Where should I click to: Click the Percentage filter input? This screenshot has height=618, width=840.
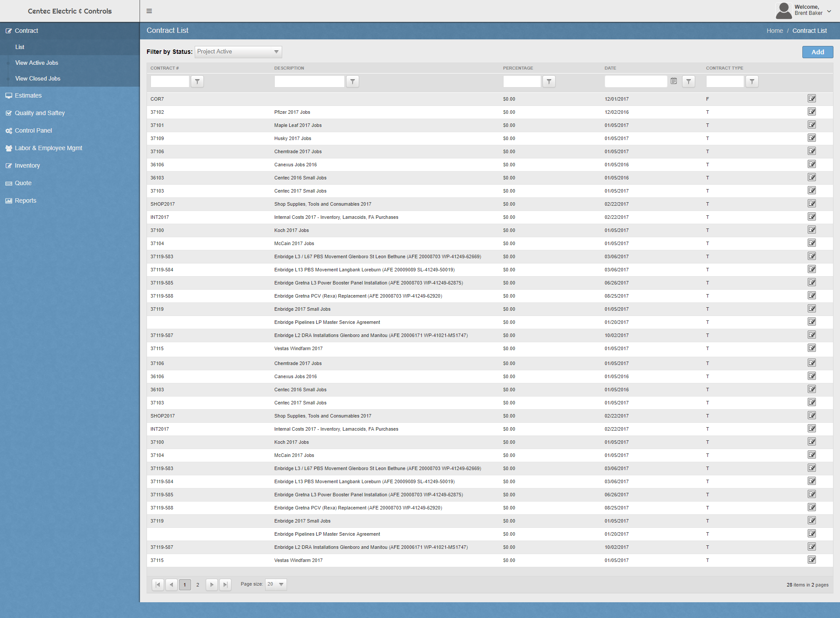tap(522, 81)
